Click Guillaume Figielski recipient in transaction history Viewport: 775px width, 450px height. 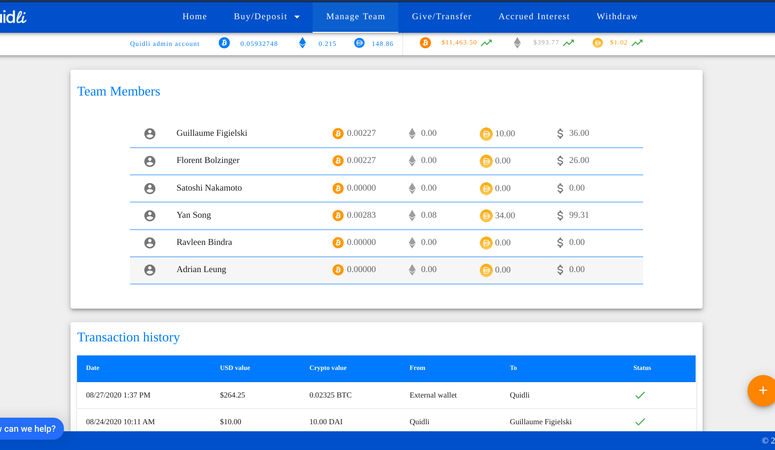click(x=540, y=422)
